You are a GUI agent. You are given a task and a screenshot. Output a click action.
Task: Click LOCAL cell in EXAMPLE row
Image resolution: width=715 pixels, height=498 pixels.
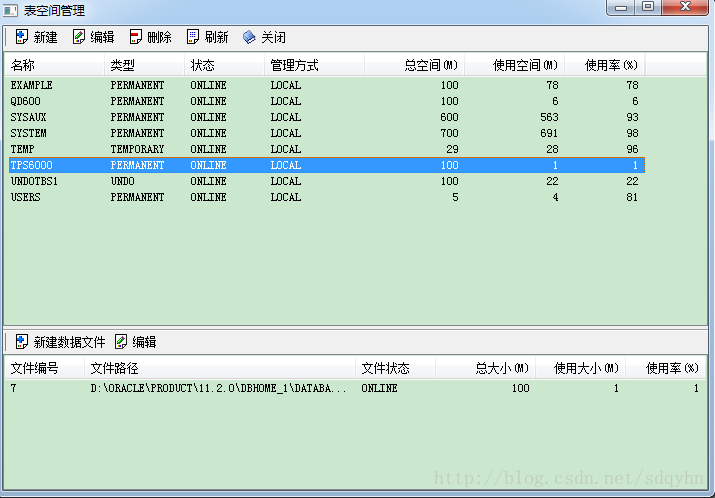click(286, 85)
